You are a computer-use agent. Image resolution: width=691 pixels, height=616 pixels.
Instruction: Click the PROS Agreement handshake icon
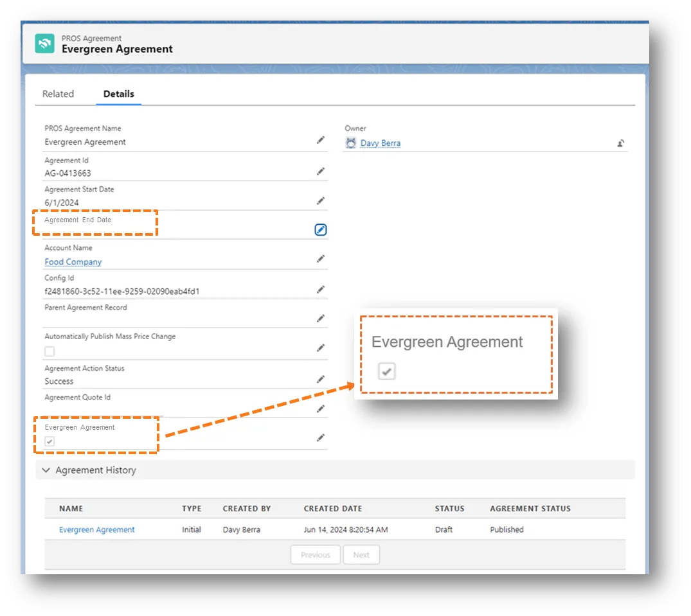44,44
